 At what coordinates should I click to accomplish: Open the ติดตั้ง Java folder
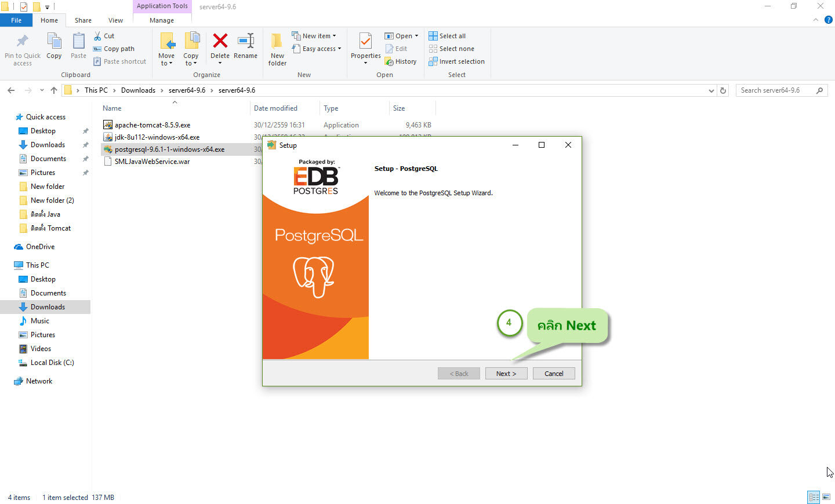click(45, 214)
